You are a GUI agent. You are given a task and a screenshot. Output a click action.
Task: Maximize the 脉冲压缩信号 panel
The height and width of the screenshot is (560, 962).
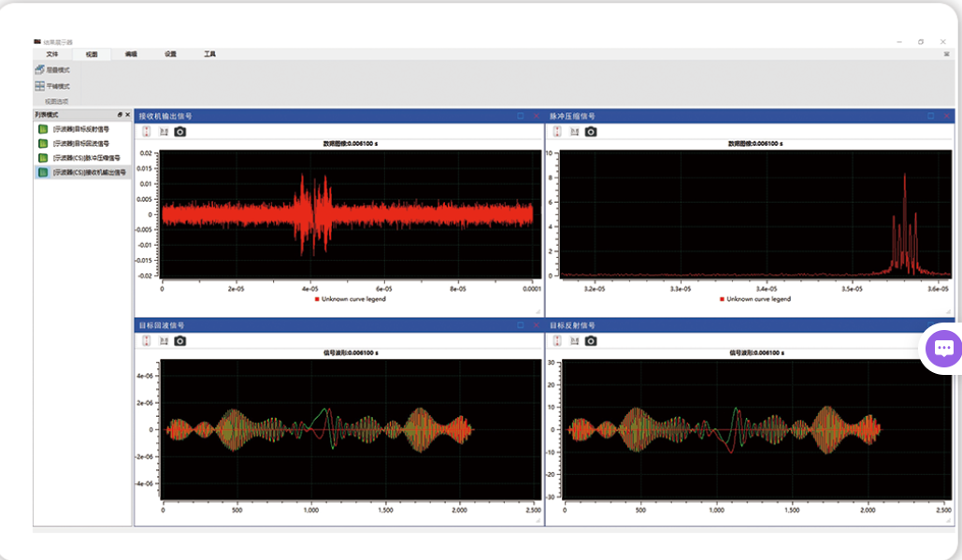931,116
